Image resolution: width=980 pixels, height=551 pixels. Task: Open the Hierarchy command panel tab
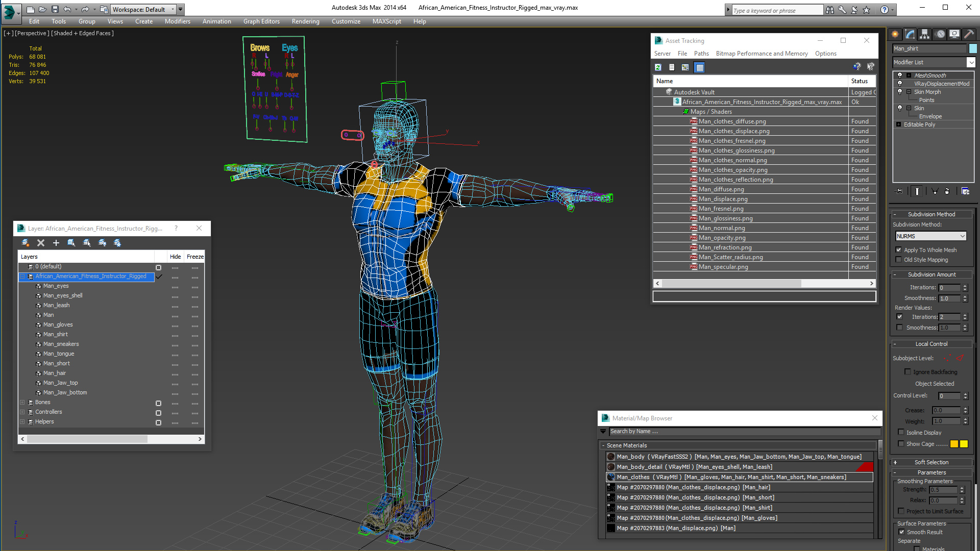tap(924, 34)
